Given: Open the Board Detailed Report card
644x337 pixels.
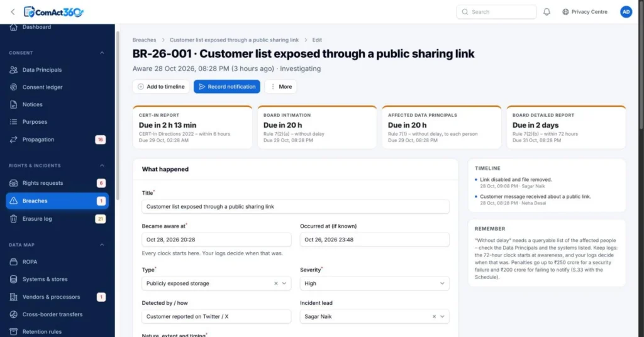Looking at the screenshot, I should coord(566,127).
